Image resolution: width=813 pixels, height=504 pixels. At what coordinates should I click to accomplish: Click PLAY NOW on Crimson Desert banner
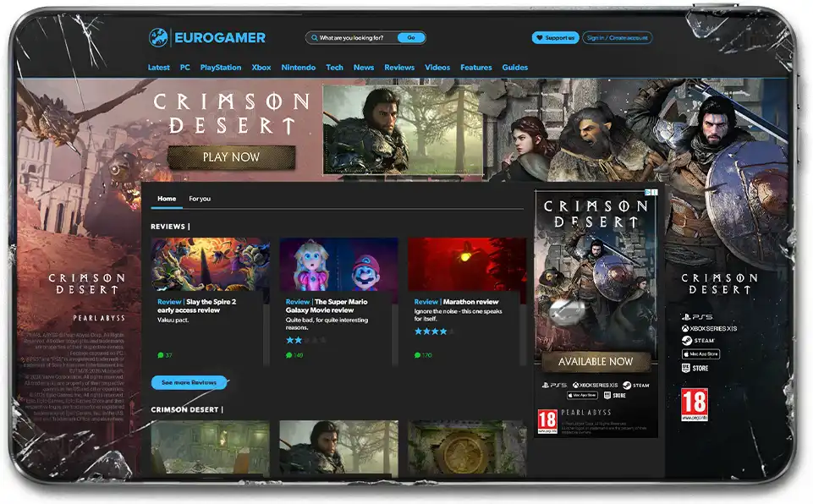231,157
